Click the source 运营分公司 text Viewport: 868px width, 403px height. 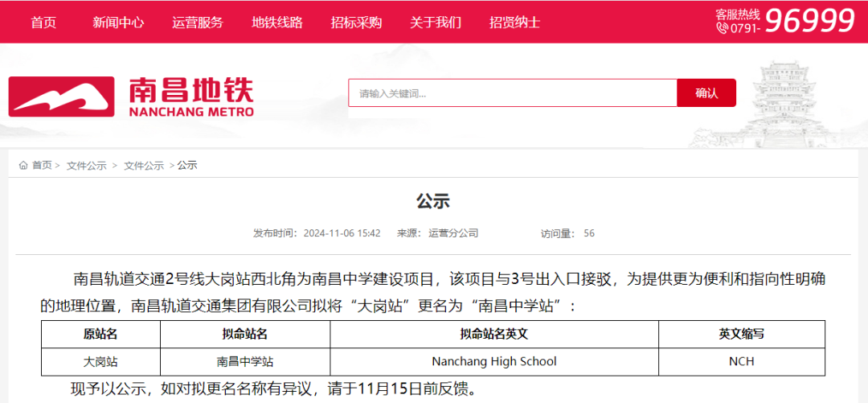452,233
